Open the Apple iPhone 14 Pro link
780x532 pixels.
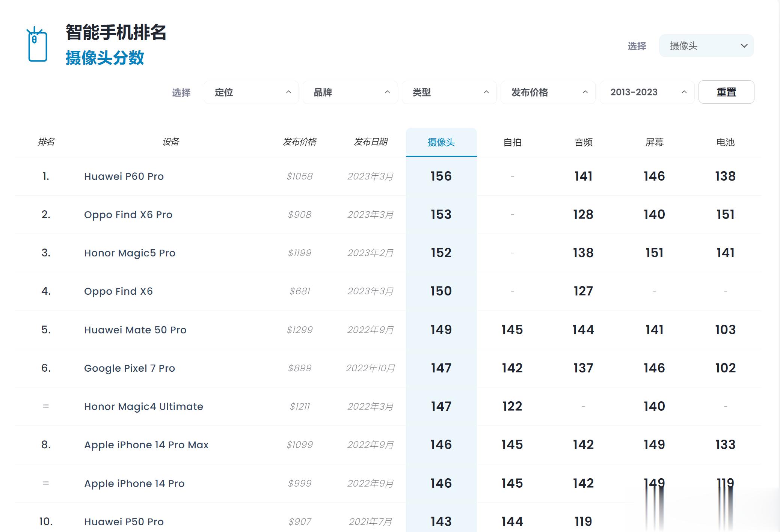[x=134, y=484]
